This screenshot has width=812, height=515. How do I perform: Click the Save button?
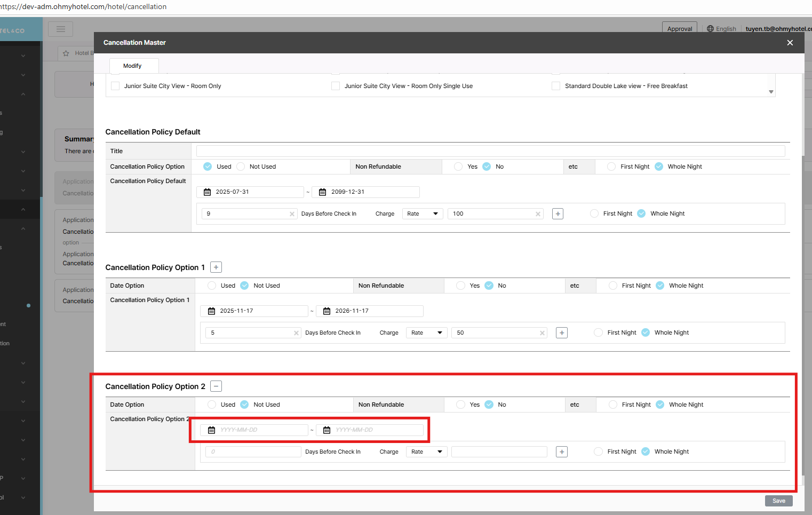(778, 501)
